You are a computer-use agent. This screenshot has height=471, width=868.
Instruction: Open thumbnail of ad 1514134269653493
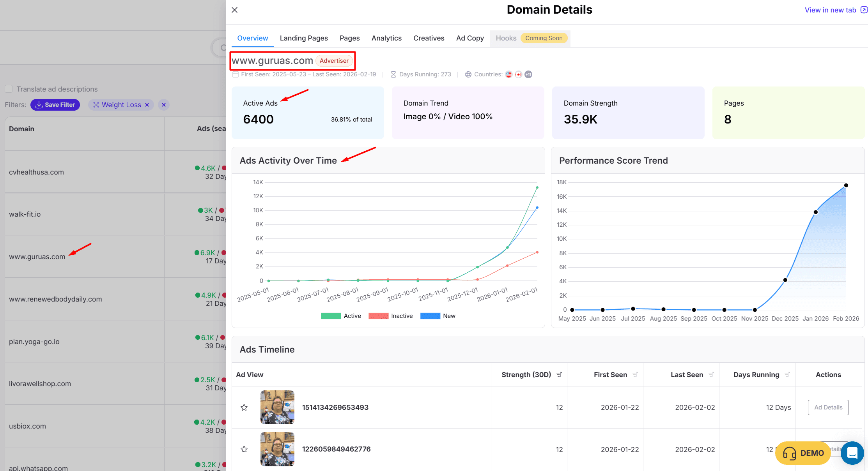tap(277, 407)
